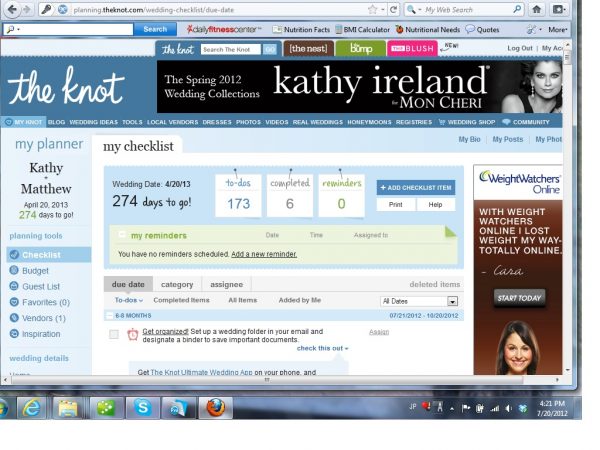The image size is (600, 450).
Task: Click the dailyfitnesscenter toolbar logo
Action: 224,29
